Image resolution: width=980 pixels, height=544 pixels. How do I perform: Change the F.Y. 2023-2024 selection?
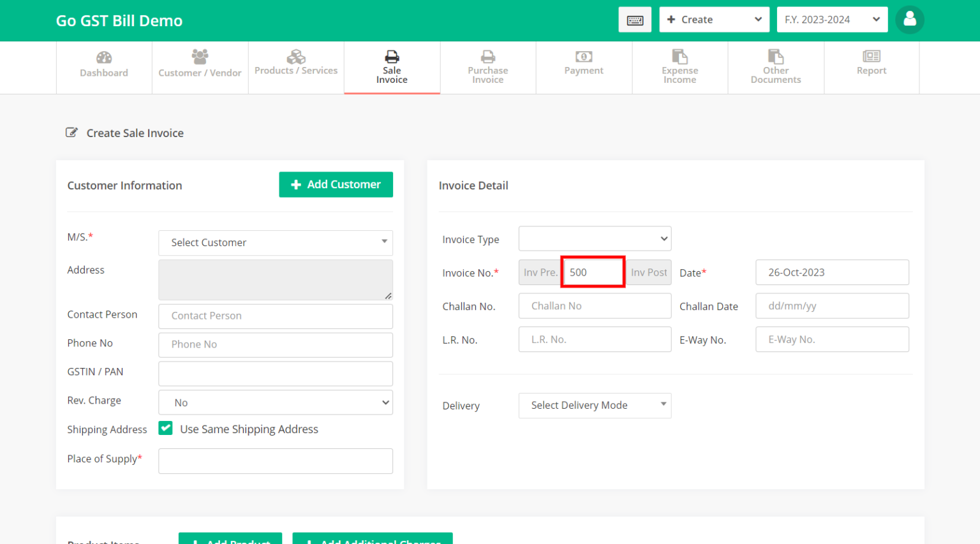tap(832, 19)
